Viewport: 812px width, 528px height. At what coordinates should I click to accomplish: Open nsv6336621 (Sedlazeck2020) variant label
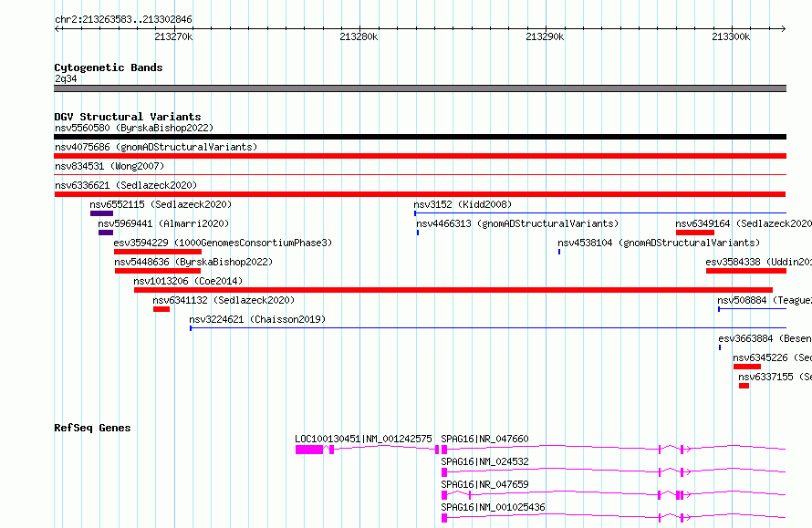click(x=126, y=185)
